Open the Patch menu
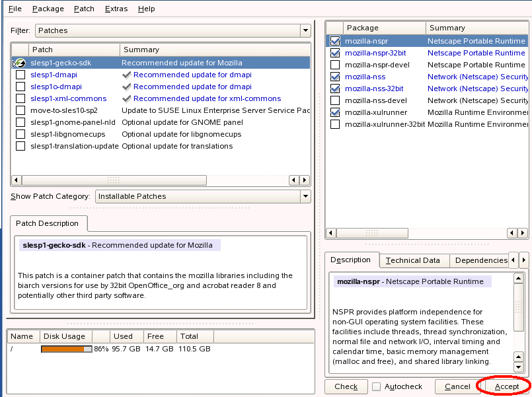This screenshot has height=397, width=532. (x=84, y=9)
